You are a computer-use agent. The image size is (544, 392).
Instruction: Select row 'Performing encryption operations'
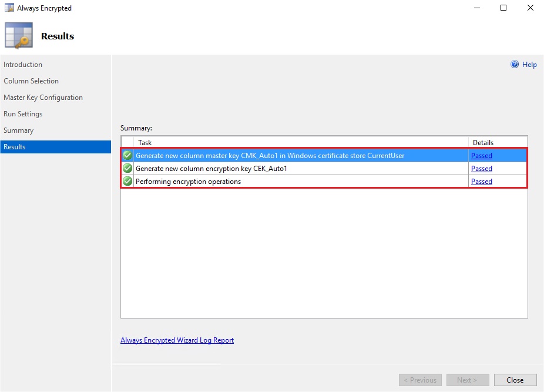point(324,181)
